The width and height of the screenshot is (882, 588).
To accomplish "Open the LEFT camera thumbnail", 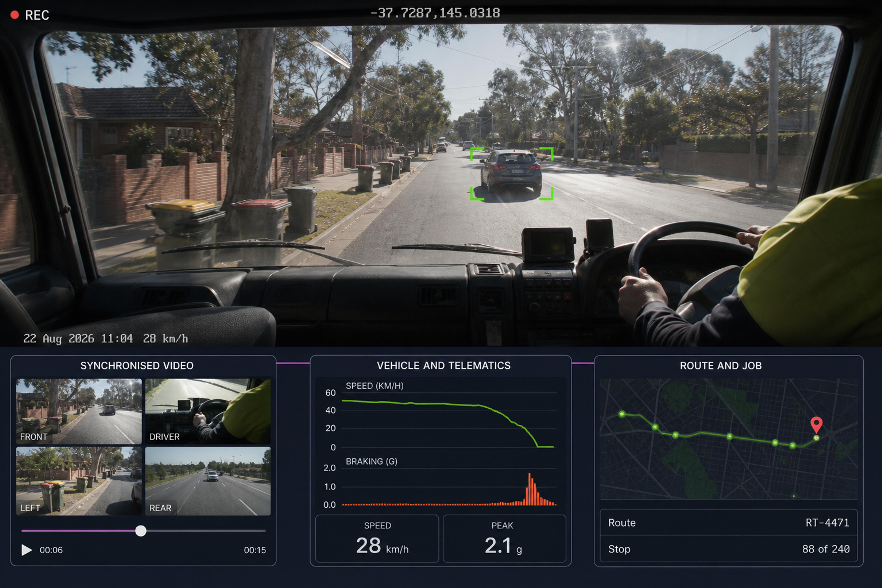I will click(x=79, y=481).
